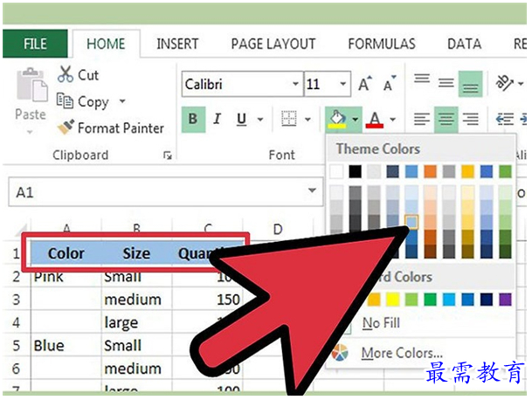Open the Calibri font name dropdown
Image resolution: width=532 pixels, height=400 pixels.
coord(295,84)
